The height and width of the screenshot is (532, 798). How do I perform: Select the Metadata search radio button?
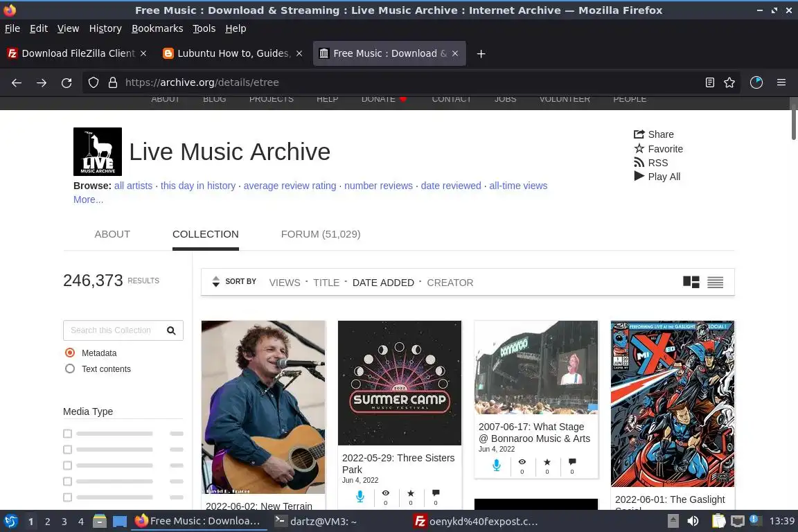click(x=70, y=353)
